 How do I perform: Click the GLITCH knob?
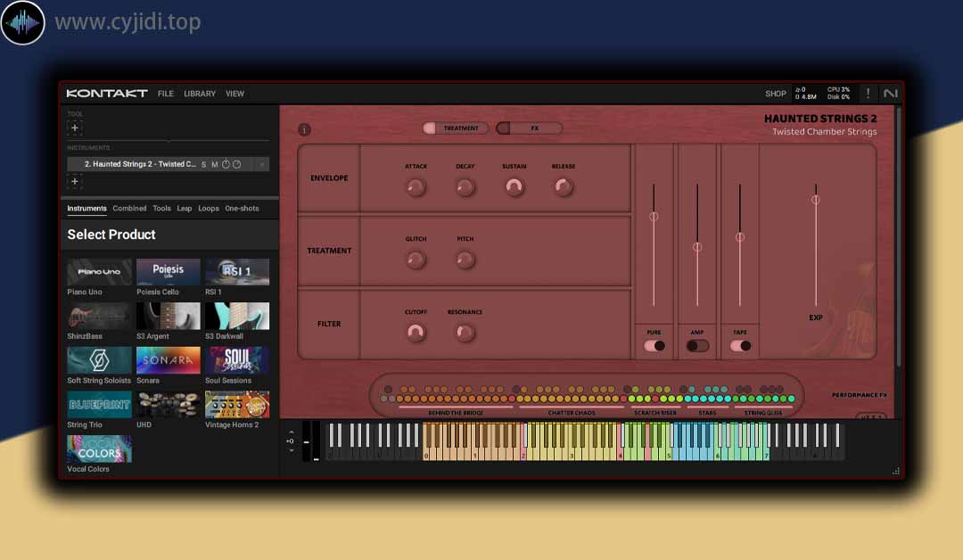[416, 259]
